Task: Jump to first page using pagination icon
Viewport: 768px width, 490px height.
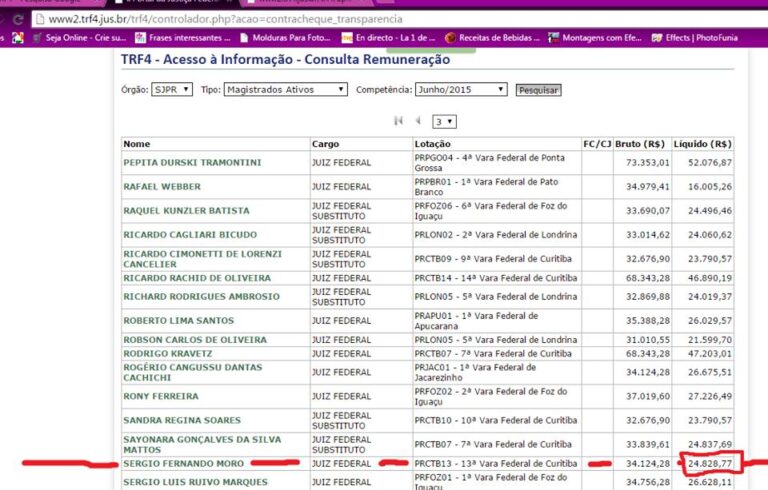Action: pyautogui.click(x=399, y=121)
